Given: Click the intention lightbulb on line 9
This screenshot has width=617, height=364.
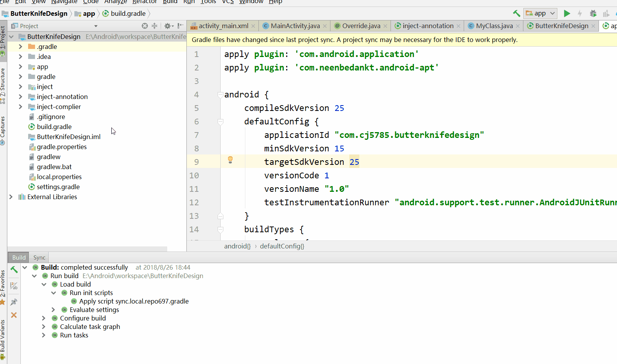Looking at the screenshot, I should click(230, 160).
